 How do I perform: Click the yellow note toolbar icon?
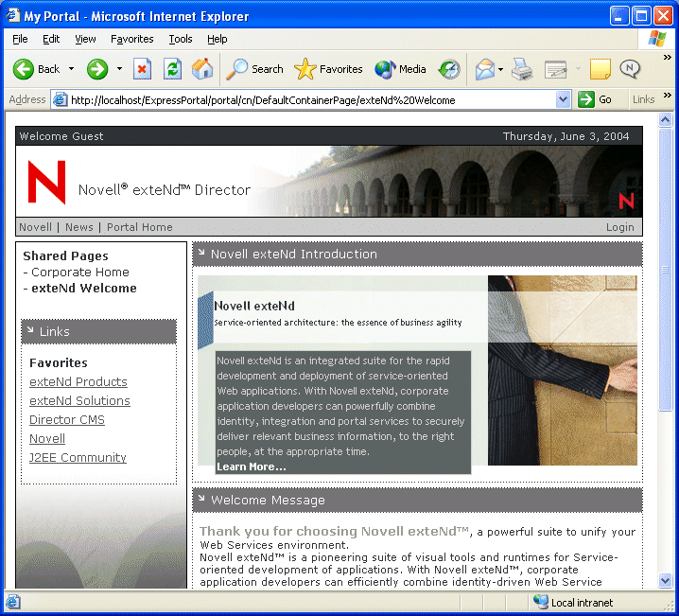(x=601, y=69)
